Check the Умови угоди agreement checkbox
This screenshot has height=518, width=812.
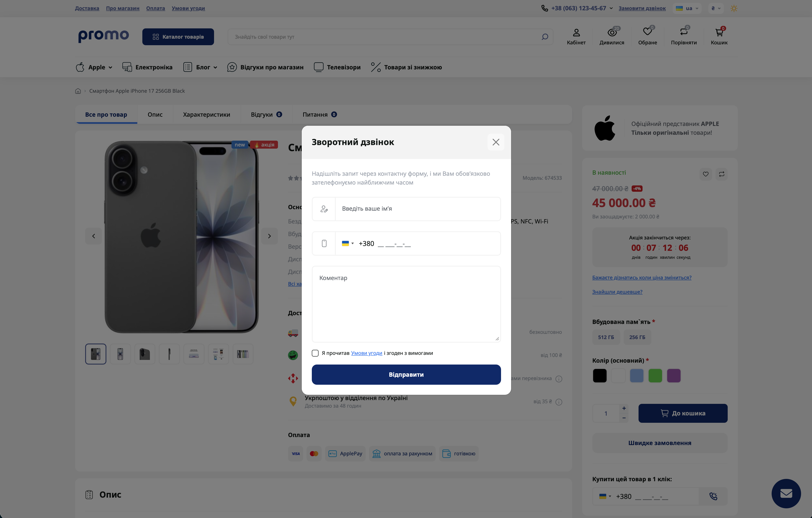[x=315, y=353]
